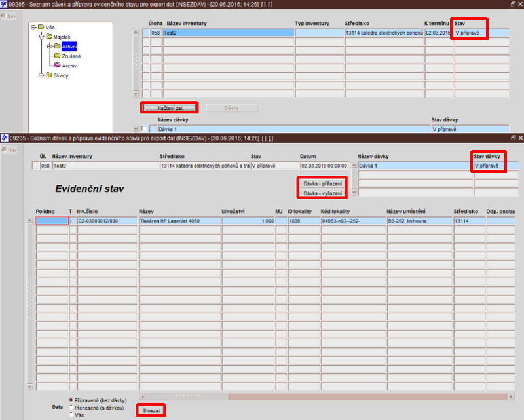Click the Majetek folder icon
The image size is (524, 420).
(49, 37)
